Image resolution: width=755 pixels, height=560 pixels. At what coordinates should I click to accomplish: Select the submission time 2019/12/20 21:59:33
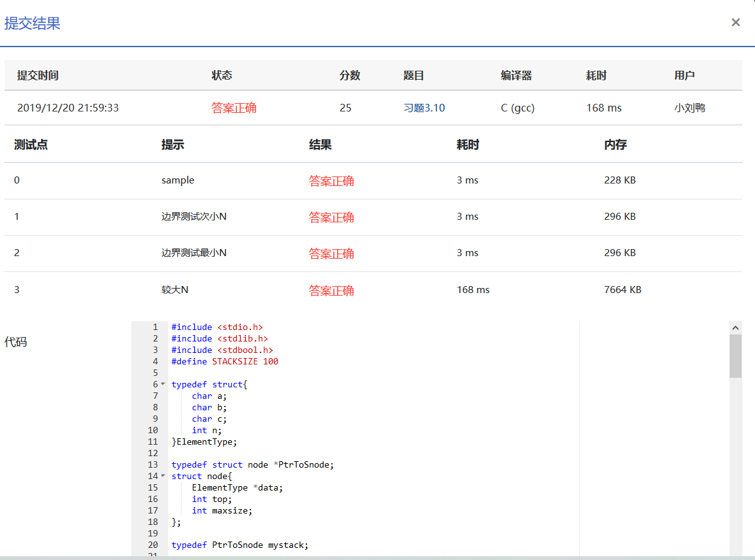[x=68, y=108]
